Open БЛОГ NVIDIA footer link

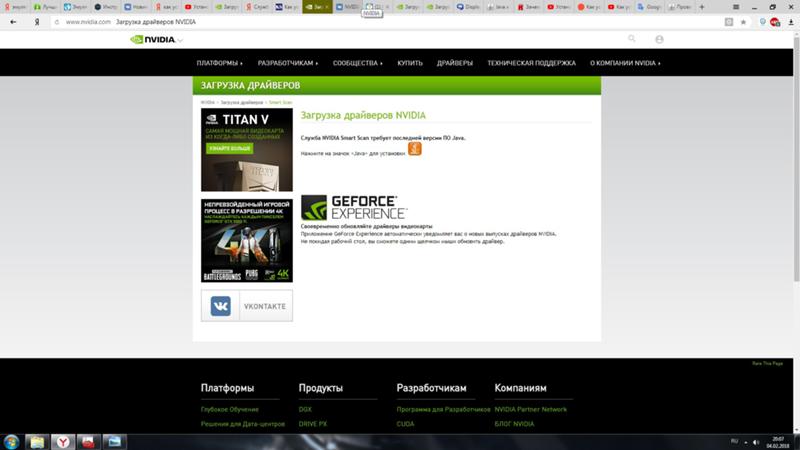[514, 424]
